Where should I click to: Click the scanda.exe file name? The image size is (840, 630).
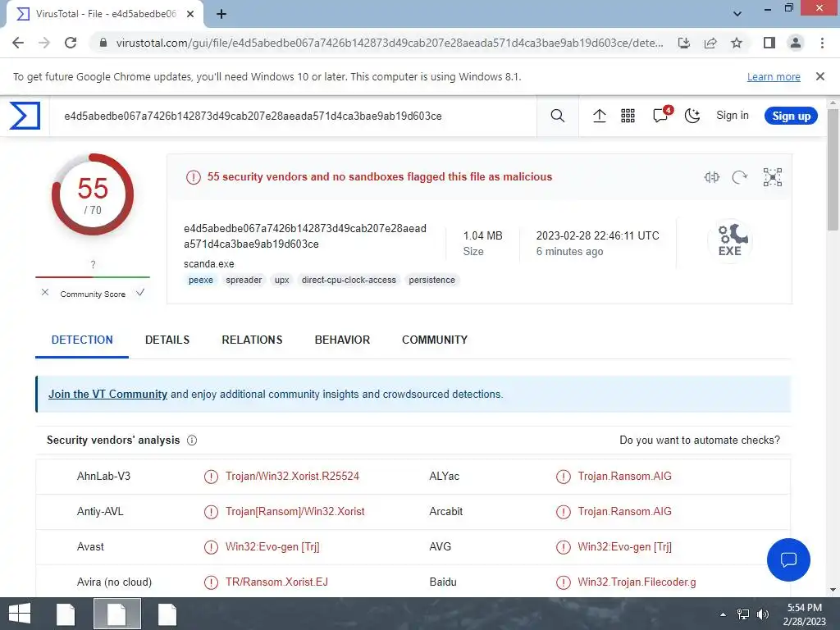pyautogui.click(x=209, y=264)
